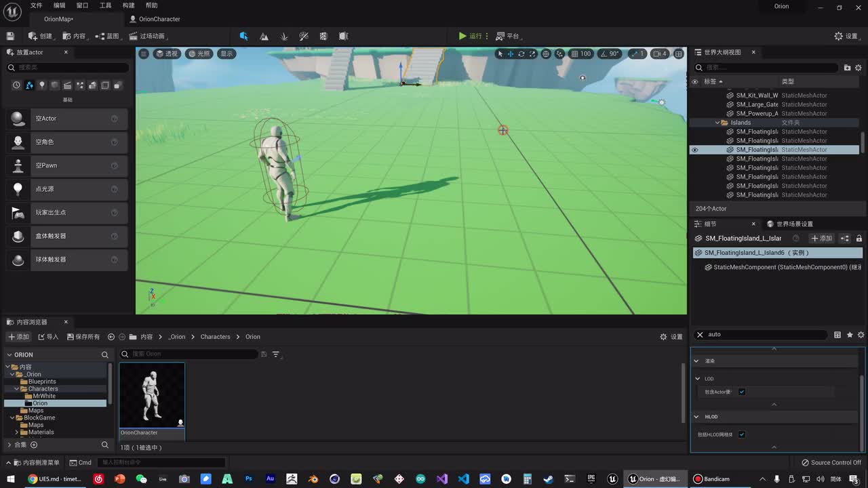Select the Cinematic category clapperboard icon in Place Actors
Screen dimensions: 868x488
coord(67,85)
